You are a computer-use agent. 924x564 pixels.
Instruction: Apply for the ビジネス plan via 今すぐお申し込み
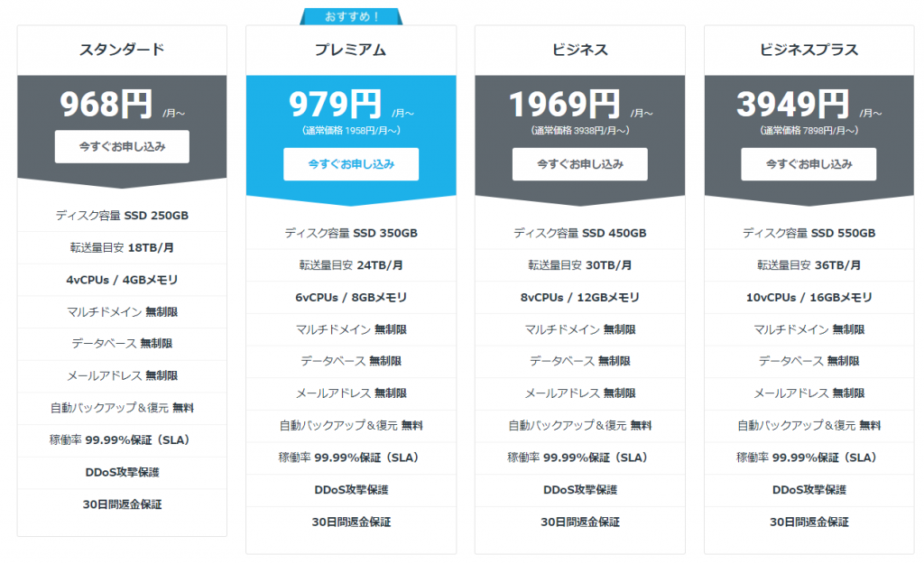(x=579, y=164)
